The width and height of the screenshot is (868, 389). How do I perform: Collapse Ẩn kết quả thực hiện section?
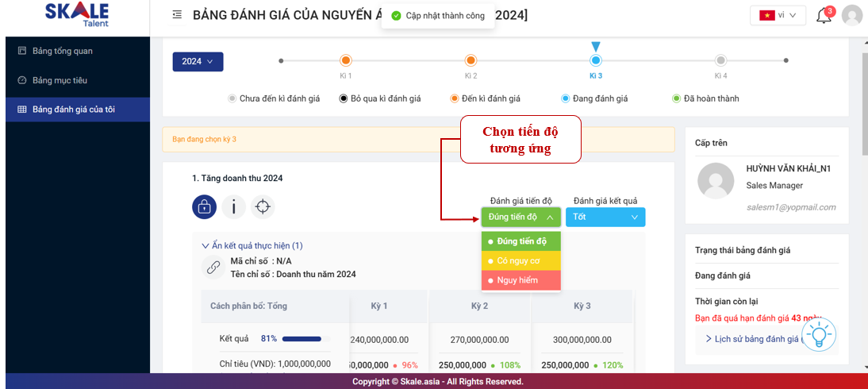pyautogui.click(x=252, y=246)
